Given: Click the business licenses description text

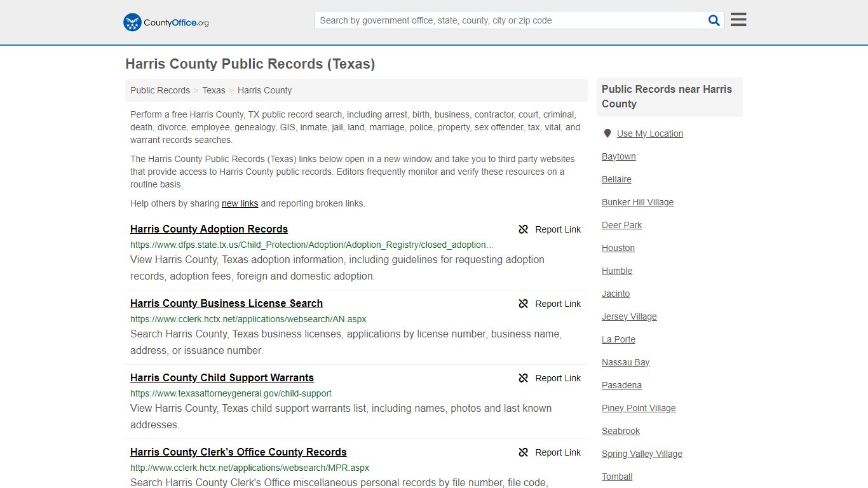Looking at the screenshot, I should pos(346,342).
